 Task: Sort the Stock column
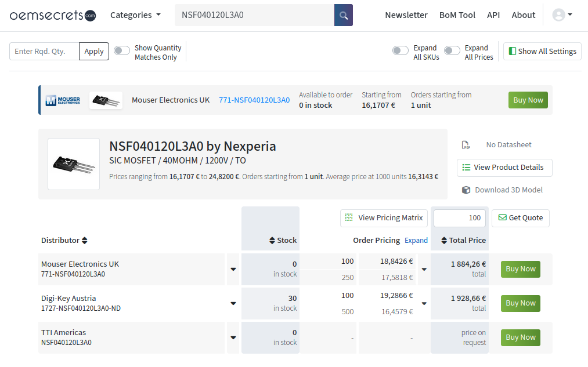(272, 241)
